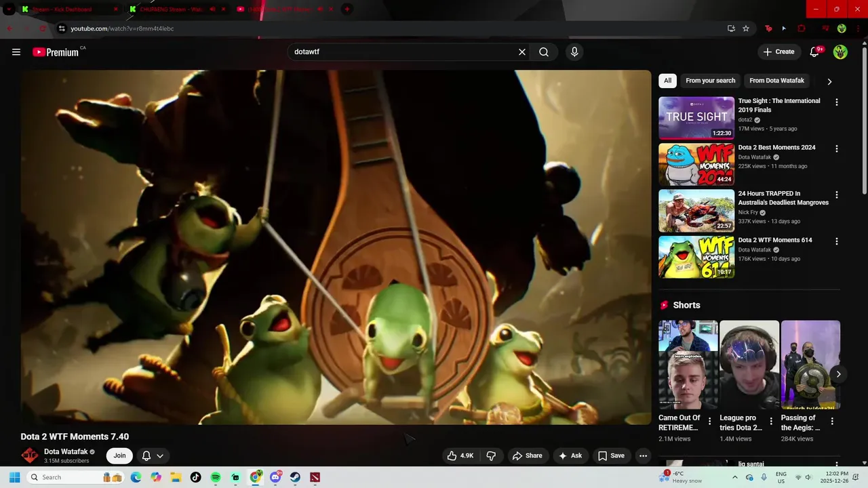The height and width of the screenshot is (488, 868).
Task: Open Dota 2 from taskbar
Action: point(315,477)
